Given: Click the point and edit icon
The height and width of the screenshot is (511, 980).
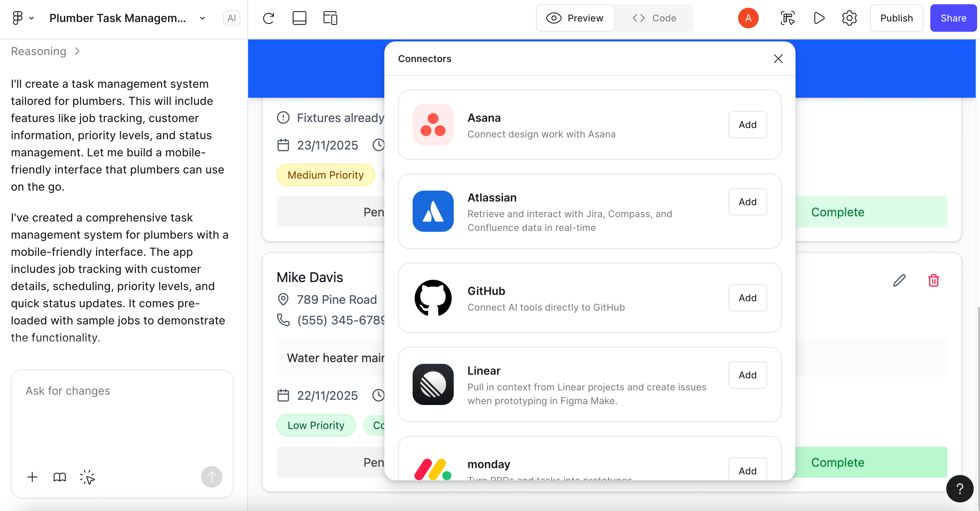Looking at the screenshot, I should [x=87, y=477].
